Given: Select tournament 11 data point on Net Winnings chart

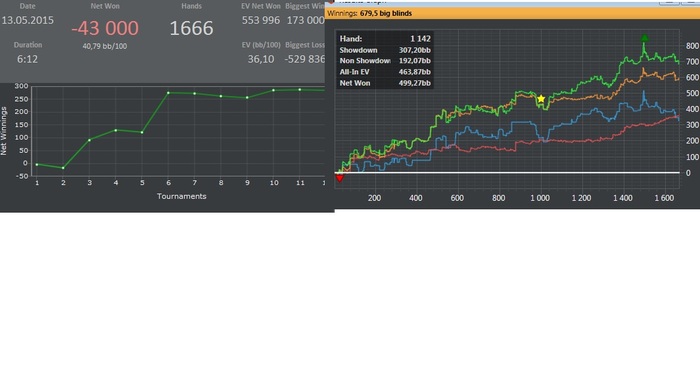Looking at the screenshot, I should pyautogui.click(x=300, y=90).
